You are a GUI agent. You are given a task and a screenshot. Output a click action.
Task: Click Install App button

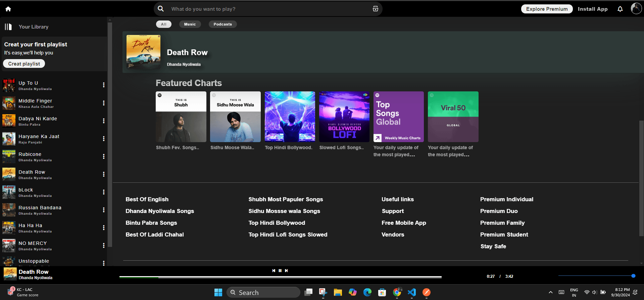click(593, 9)
